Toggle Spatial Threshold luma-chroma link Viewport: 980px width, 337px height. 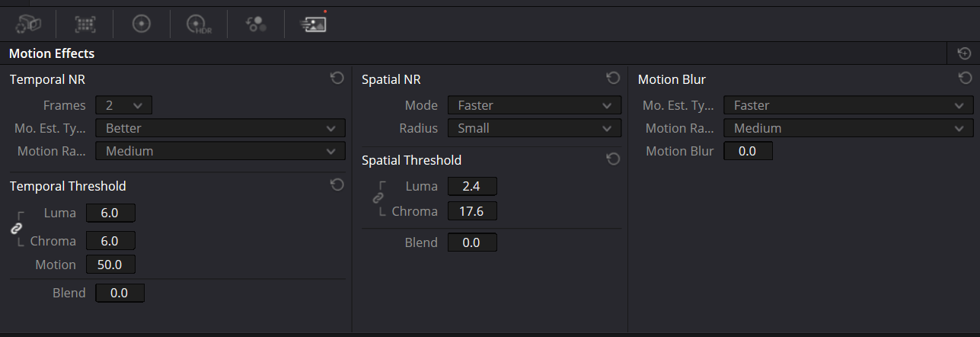coord(378,197)
